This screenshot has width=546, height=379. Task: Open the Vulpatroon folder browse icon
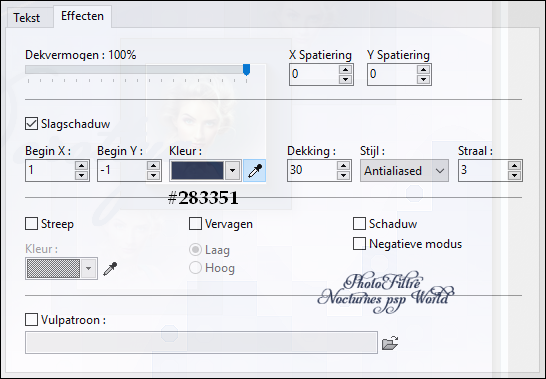[390, 343]
